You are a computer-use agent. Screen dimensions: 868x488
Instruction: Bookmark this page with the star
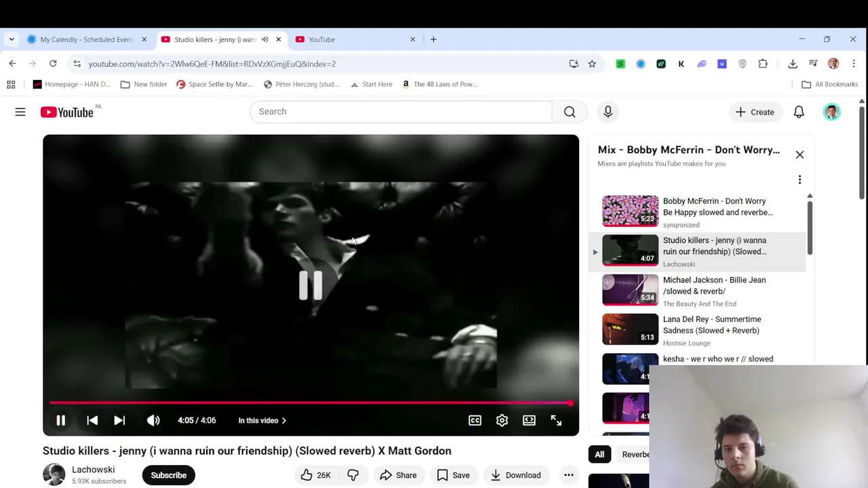click(592, 64)
